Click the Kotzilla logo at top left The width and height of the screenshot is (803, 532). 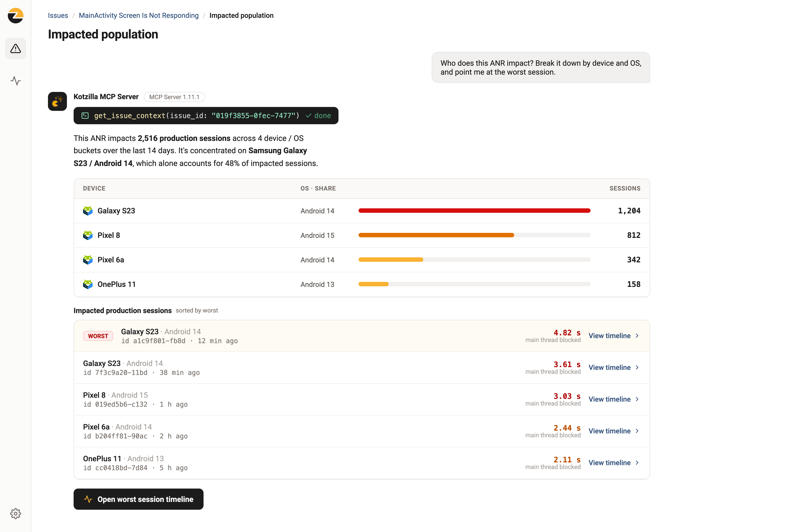pos(16,16)
